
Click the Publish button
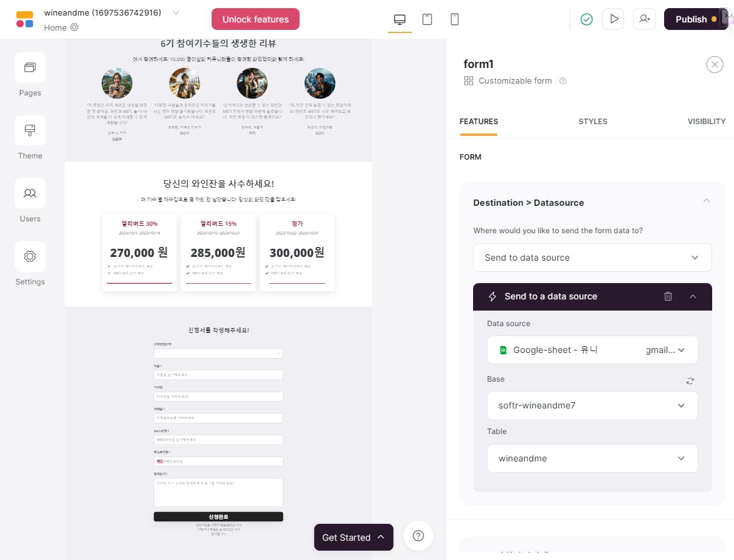(x=695, y=19)
